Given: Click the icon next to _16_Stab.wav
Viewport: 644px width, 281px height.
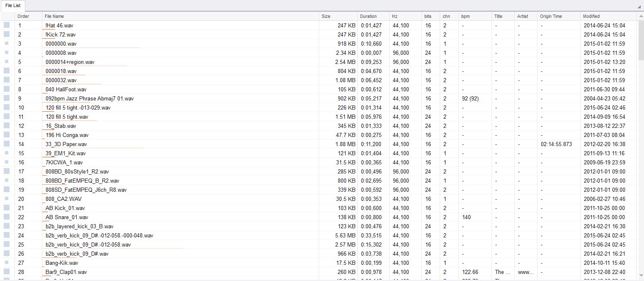Looking at the screenshot, I should tap(7, 126).
